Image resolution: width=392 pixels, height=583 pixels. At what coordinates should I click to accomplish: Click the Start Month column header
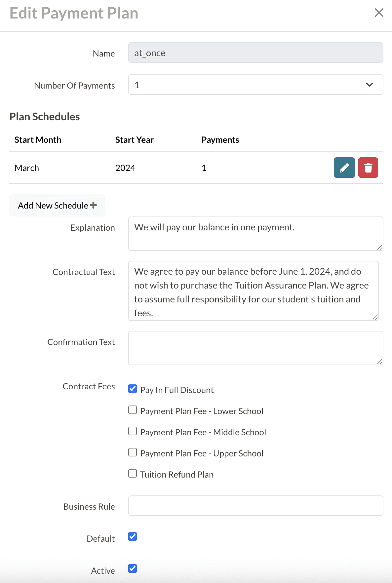[38, 140]
